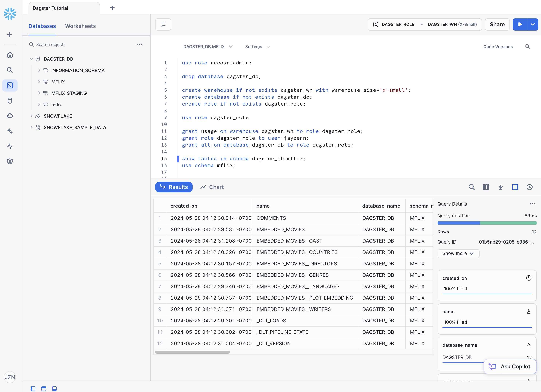Download results with the download icon
The width and height of the screenshot is (541, 392).
[x=501, y=187]
